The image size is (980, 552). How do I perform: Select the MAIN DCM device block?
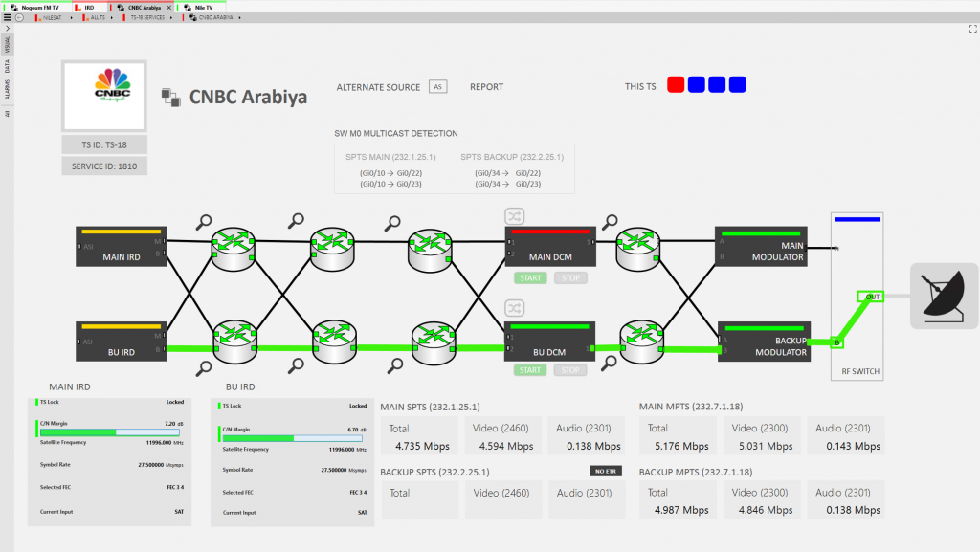point(550,247)
